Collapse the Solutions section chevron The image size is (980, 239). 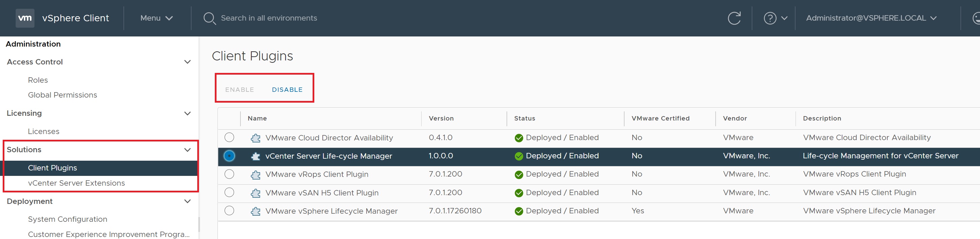pyautogui.click(x=187, y=150)
